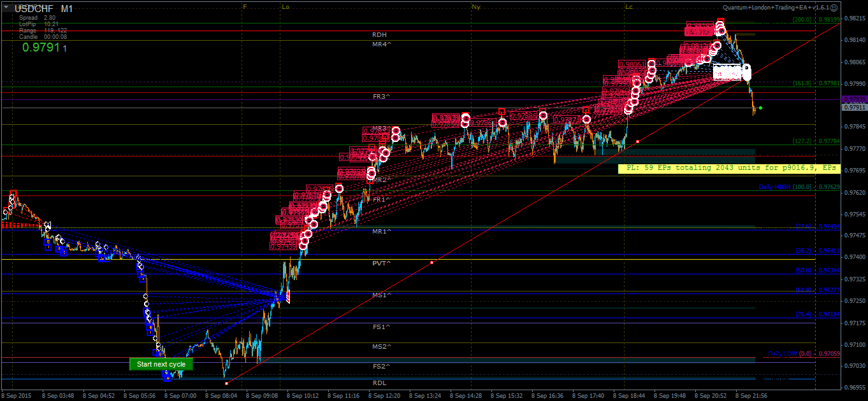868x401 pixels.
Task: Select the MR2^ level label
Action: [x=380, y=180]
